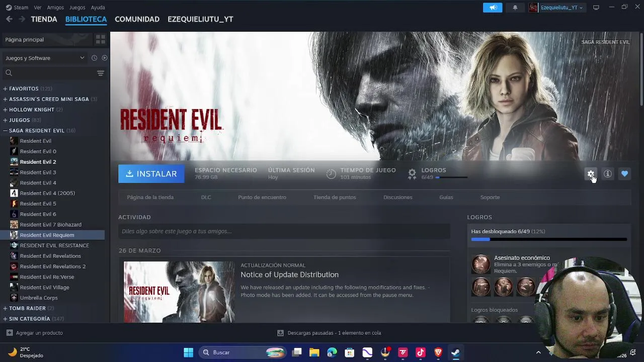
Task: Click the Resident Evil Re:Verse game icon
Action: [14, 277]
